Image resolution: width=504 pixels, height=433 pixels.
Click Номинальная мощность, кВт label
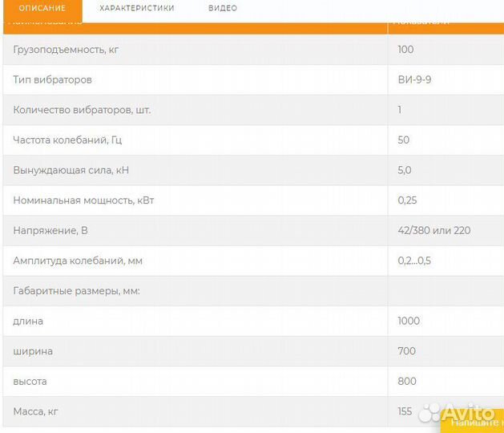click(83, 200)
